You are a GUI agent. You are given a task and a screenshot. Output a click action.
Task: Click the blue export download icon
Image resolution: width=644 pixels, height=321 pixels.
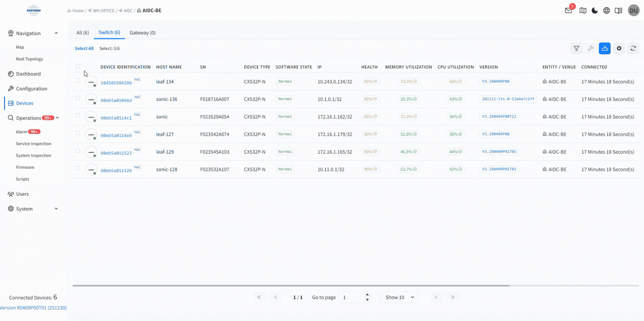click(x=605, y=49)
